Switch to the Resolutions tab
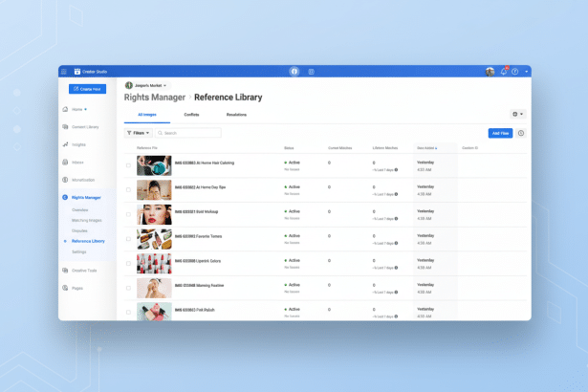Image resolution: width=588 pixels, height=392 pixels. pos(236,115)
